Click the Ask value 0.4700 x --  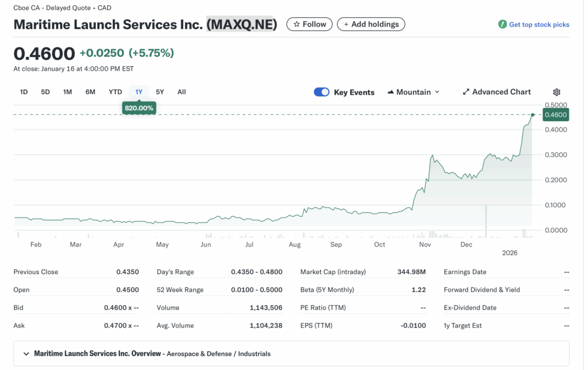122,326
